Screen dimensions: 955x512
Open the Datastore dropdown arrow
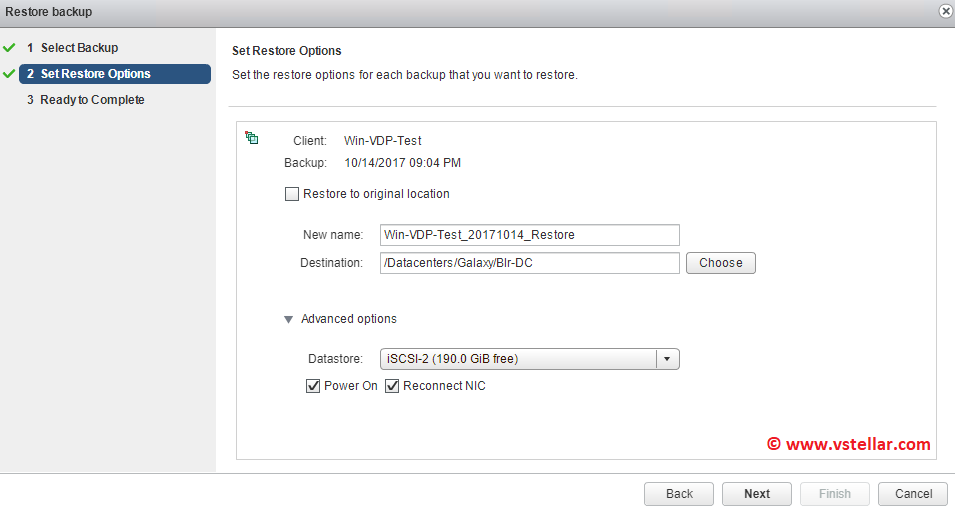click(x=667, y=359)
